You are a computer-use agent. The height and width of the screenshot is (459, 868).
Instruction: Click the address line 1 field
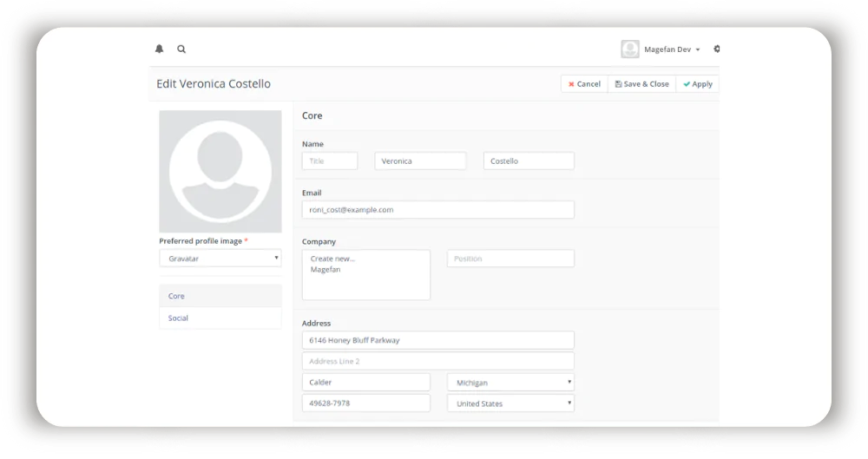click(x=437, y=340)
